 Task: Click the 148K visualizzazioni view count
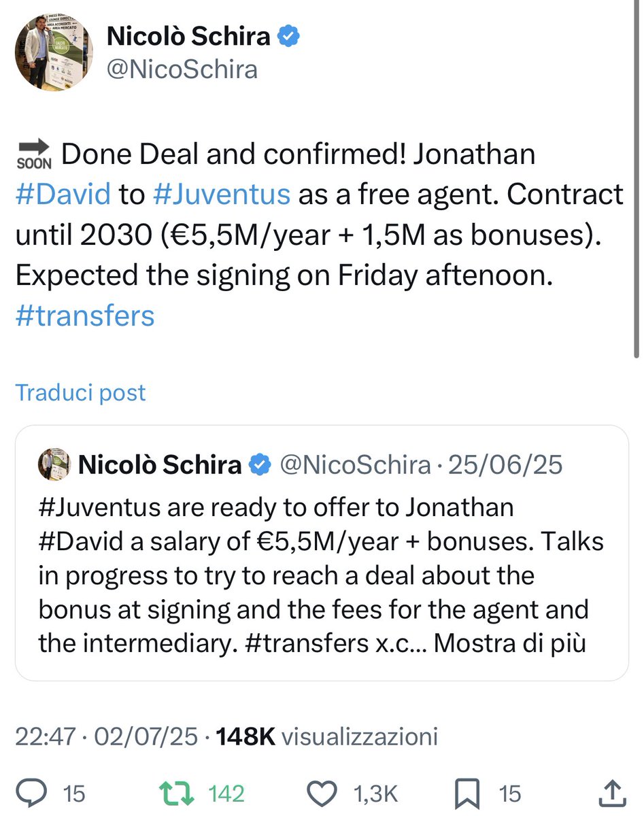(x=326, y=736)
